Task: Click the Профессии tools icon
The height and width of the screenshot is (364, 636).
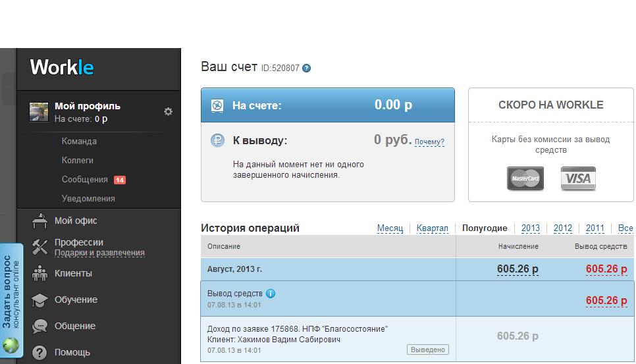Action: click(40, 247)
